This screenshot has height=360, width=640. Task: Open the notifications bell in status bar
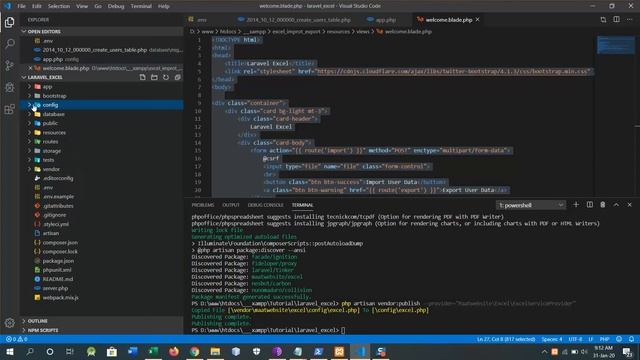tap(631, 339)
